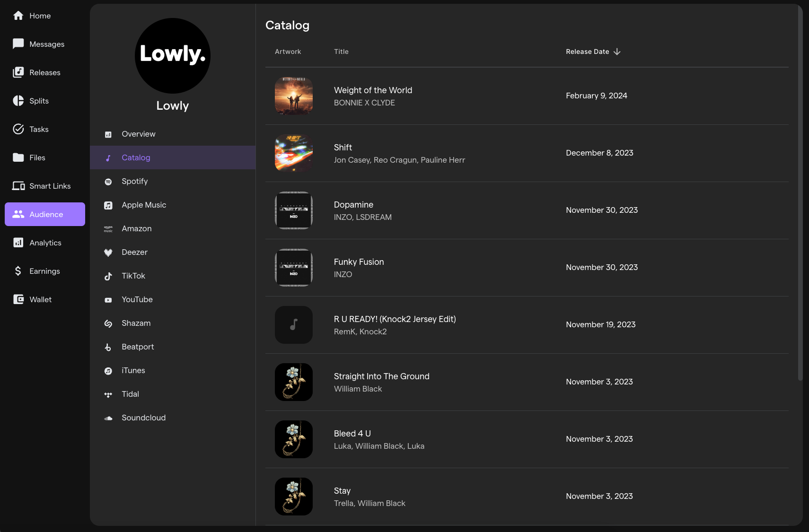
Task: Click the Releases music library icon
Action: [18, 72]
